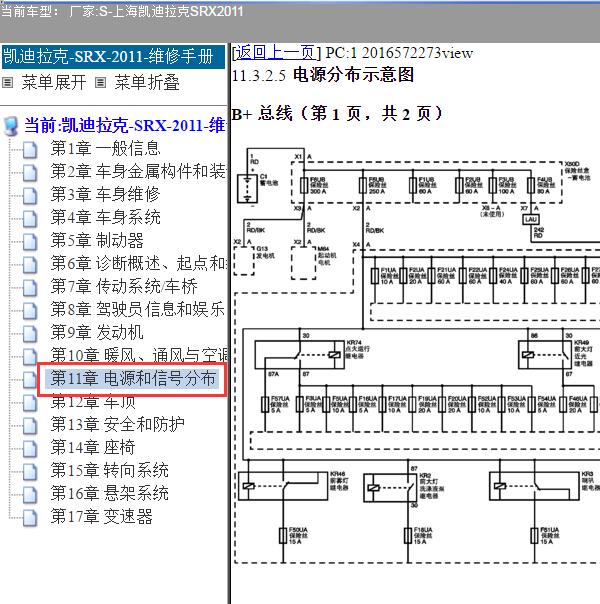Open 第10章 暖风、通风与空调
The width and height of the screenshot is (600, 604).
[139, 355]
